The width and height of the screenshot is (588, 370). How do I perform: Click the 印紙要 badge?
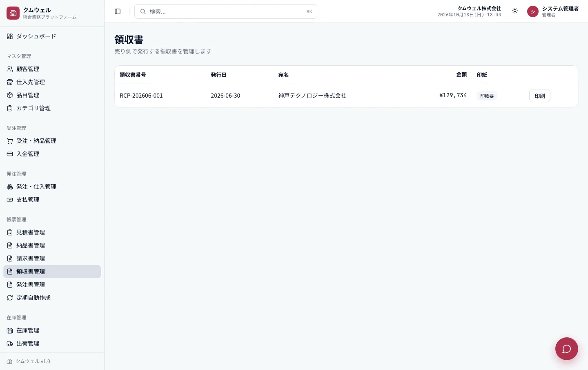(x=487, y=96)
